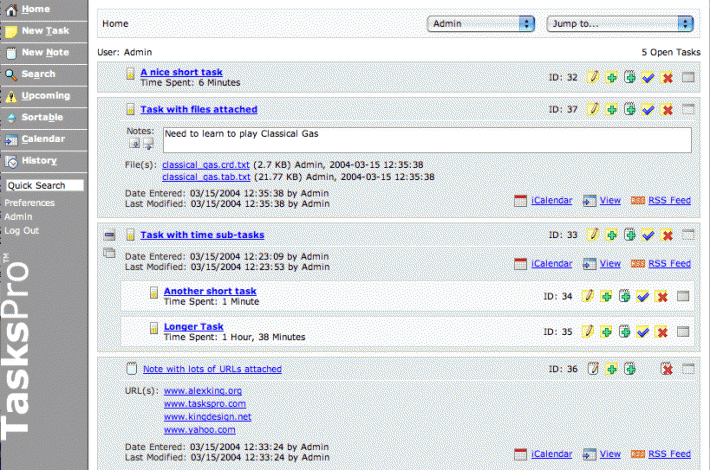Open the www.yahoo.com URL
The width and height of the screenshot is (710, 470).
pyautogui.click(x=199, y=430)
